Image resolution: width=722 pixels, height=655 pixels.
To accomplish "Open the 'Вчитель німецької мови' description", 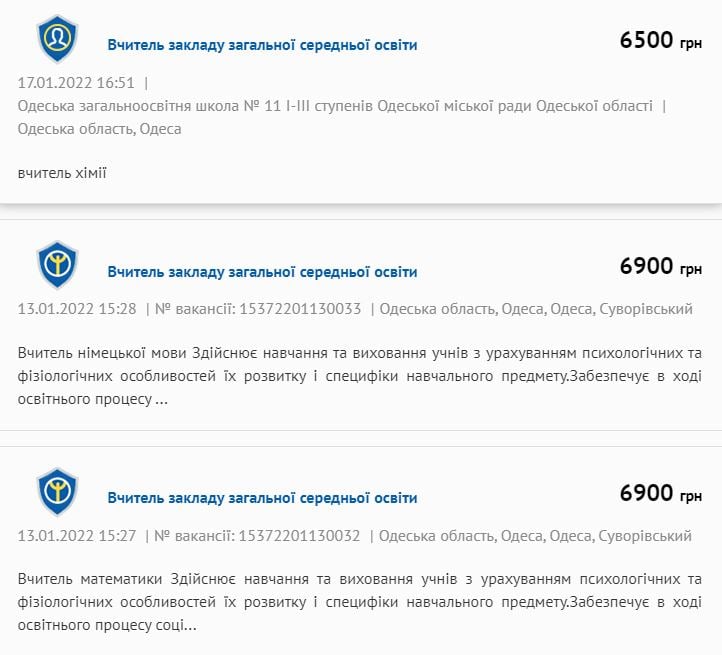I will (360, 377).
